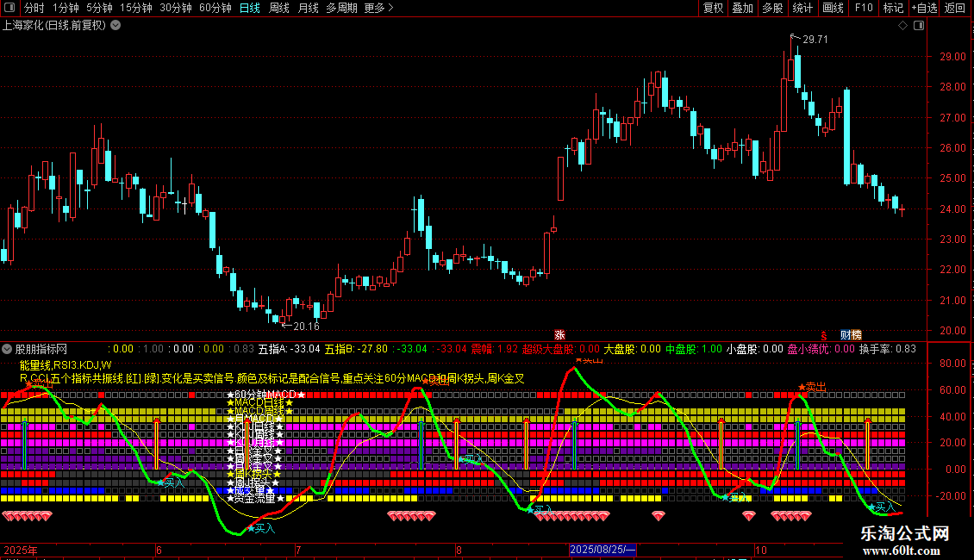Switch to 分时 intraday view

[34, 8]
